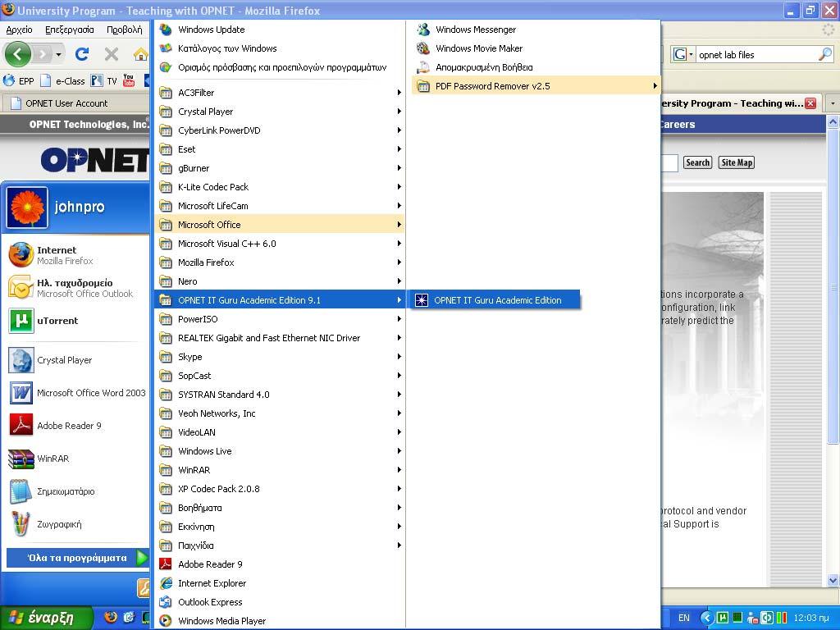This screenshot has height=630, width=840.
Task: Open the Προβολή menu
Action: click(125, 30)
